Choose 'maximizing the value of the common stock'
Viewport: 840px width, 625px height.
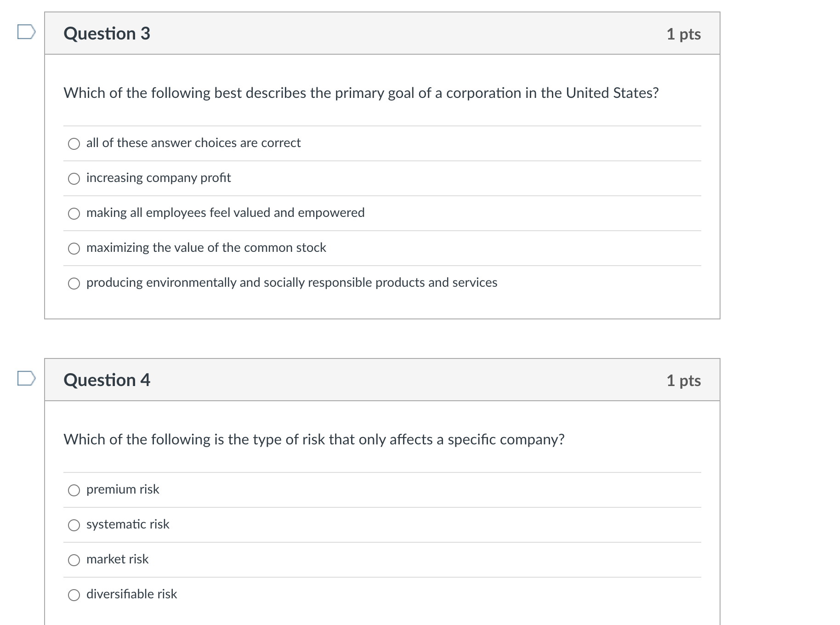(x=74, y=249)
